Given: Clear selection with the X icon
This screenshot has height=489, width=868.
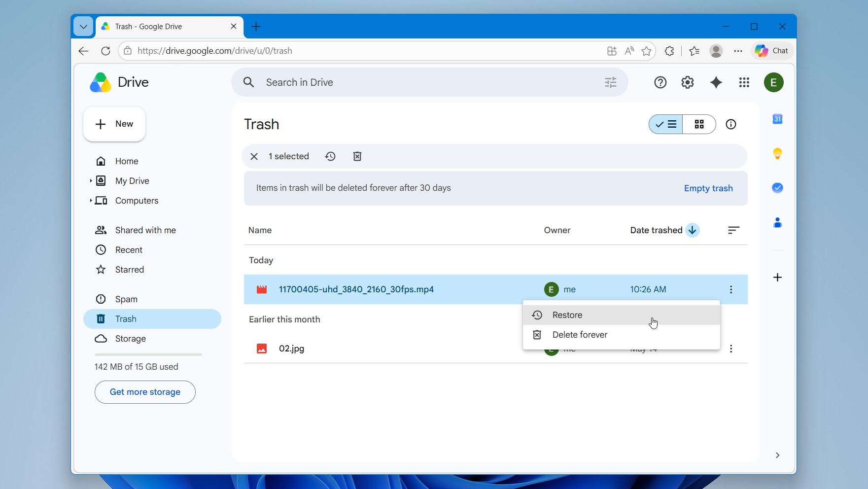Looking at the screenshot, I should point(254,156).
